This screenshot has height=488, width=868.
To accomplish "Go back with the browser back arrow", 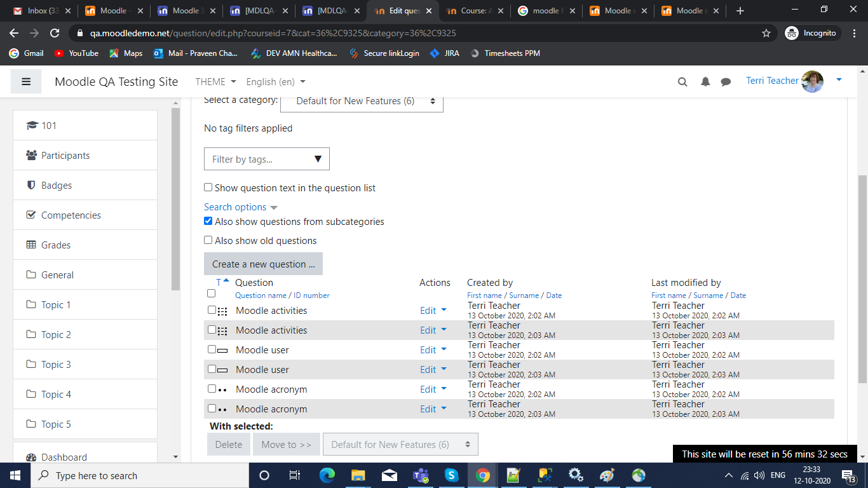I will [15, 33].
